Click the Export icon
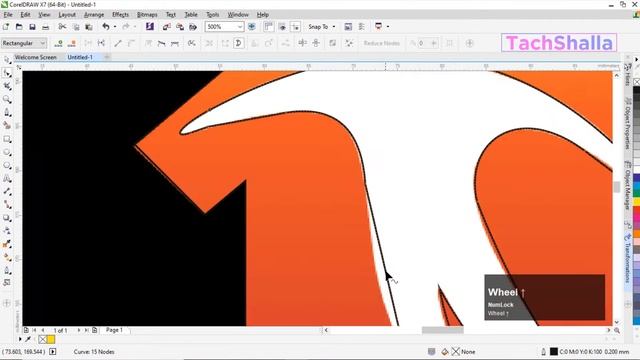This screenshot has height=360, width=640. (x=180, y=27)
